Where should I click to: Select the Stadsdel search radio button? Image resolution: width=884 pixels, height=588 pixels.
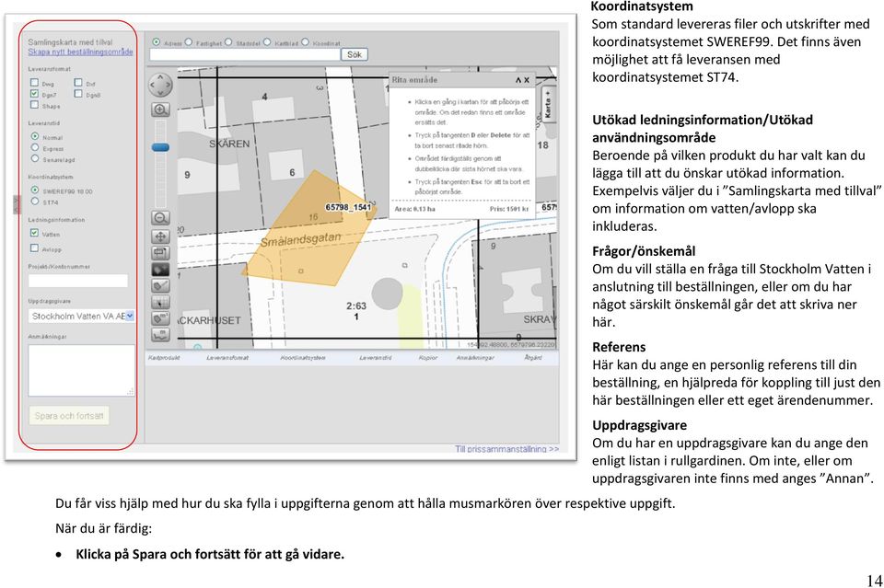[x=228, y=42]
